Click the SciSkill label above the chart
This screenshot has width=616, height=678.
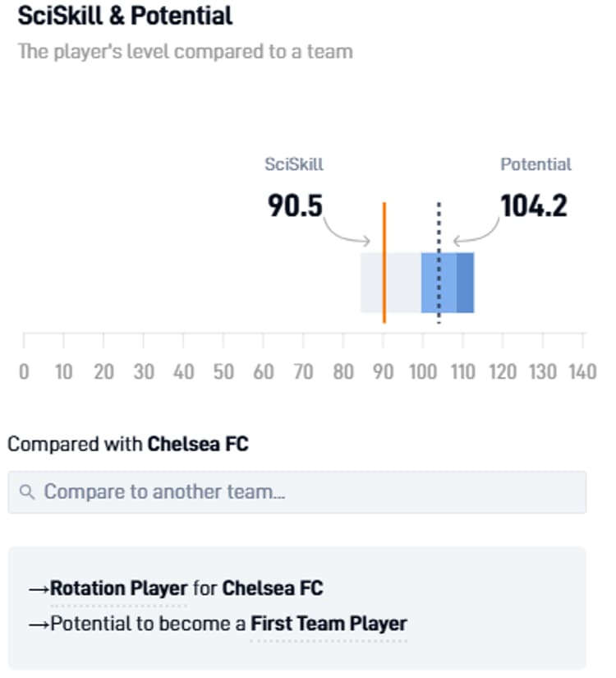tap(293, 164)
